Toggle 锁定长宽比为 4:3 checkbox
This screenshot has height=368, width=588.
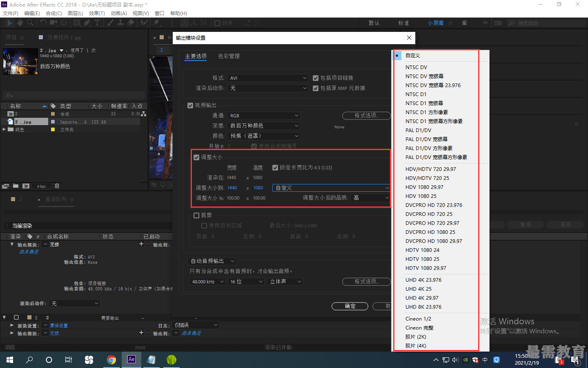pyautogui.click(x=275, y=168)
